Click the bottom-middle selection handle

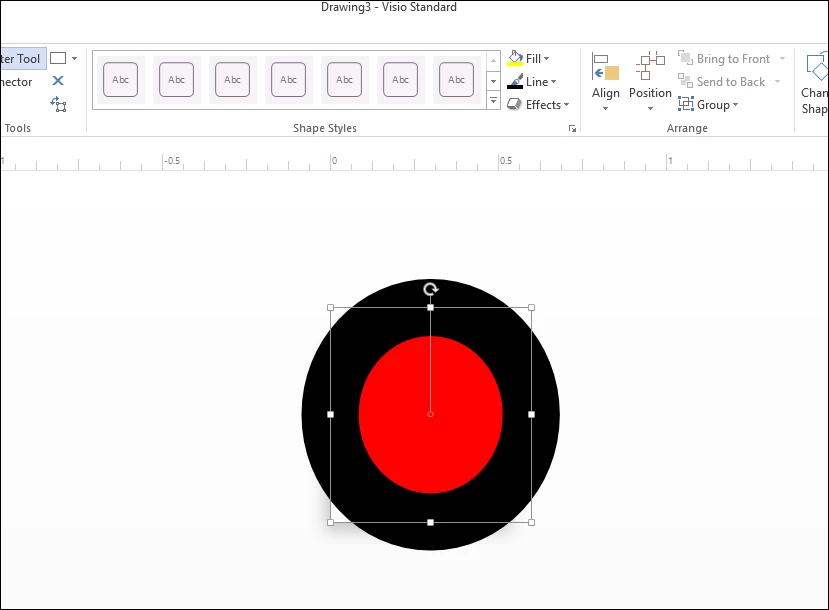point(430,522)
